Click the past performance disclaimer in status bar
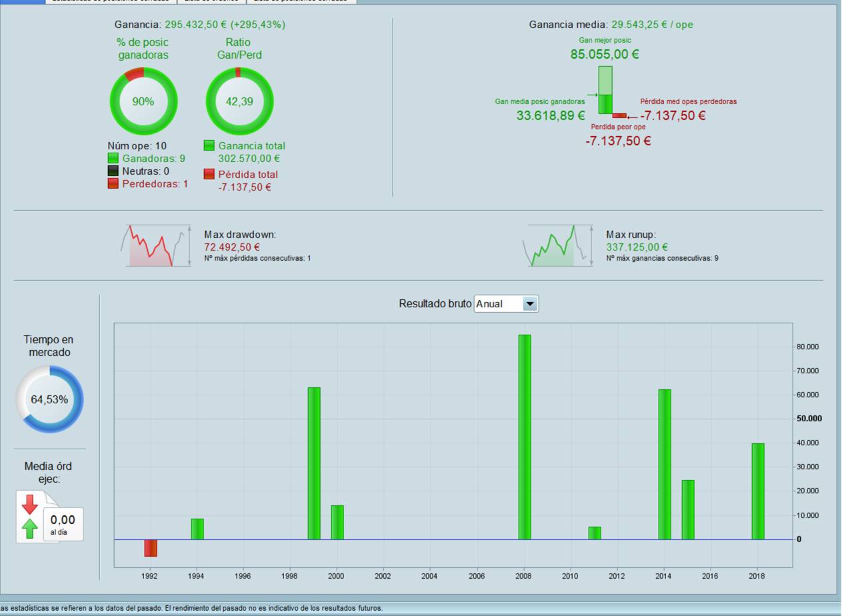The height and width of the screenshot is (616, 842). point(192,608)
